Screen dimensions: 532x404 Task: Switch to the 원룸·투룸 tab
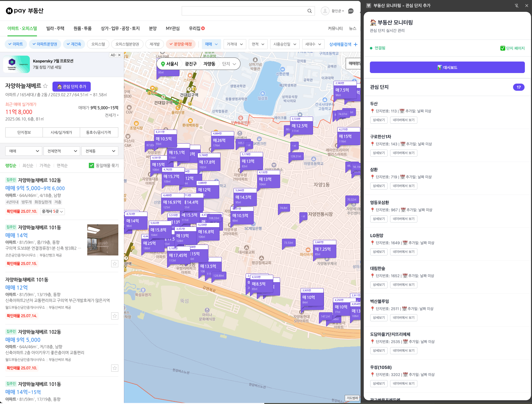coord(82,29)
